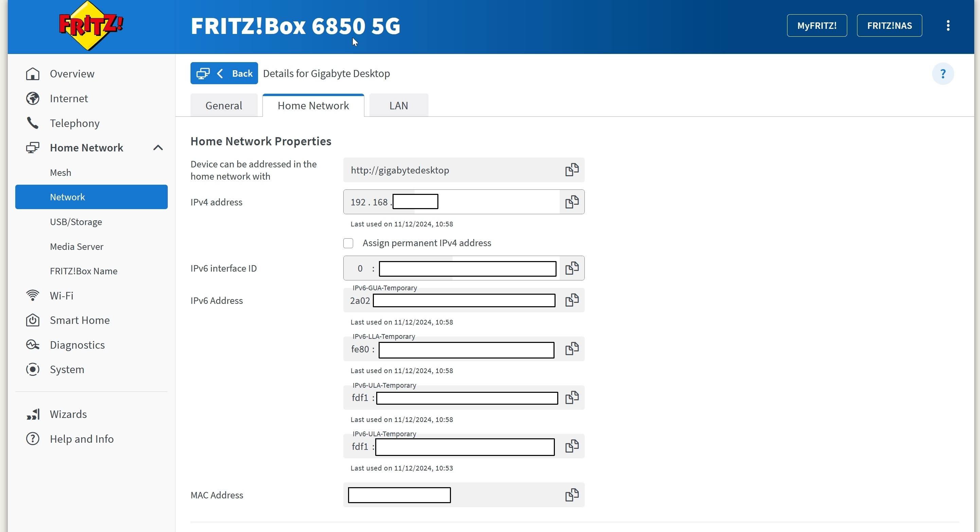Viewport: 980px width, 532px height.
Task: Collapse the Home Network sidebar section
Action: (x=158, y=148)
